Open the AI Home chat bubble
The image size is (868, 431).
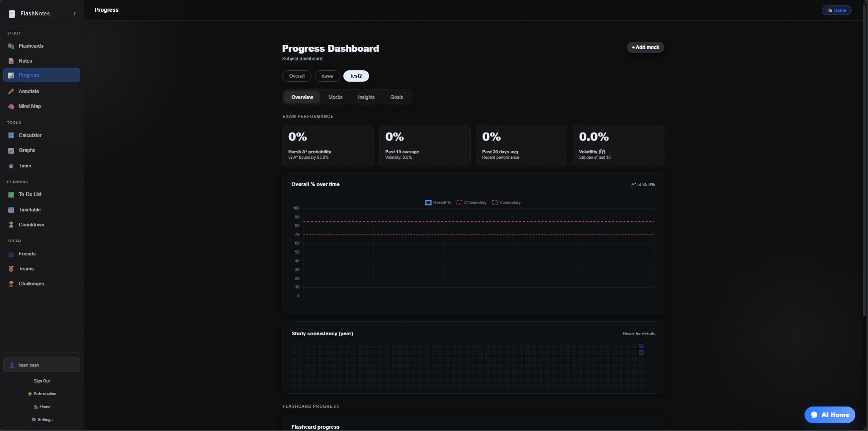(829, 415)
